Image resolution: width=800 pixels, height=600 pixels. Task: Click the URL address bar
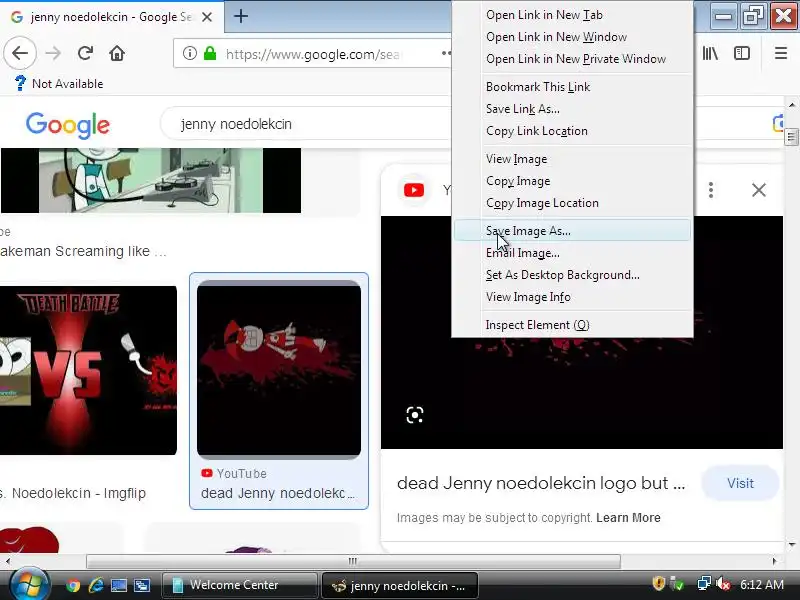pyautogui.click(x=312, y=54)
